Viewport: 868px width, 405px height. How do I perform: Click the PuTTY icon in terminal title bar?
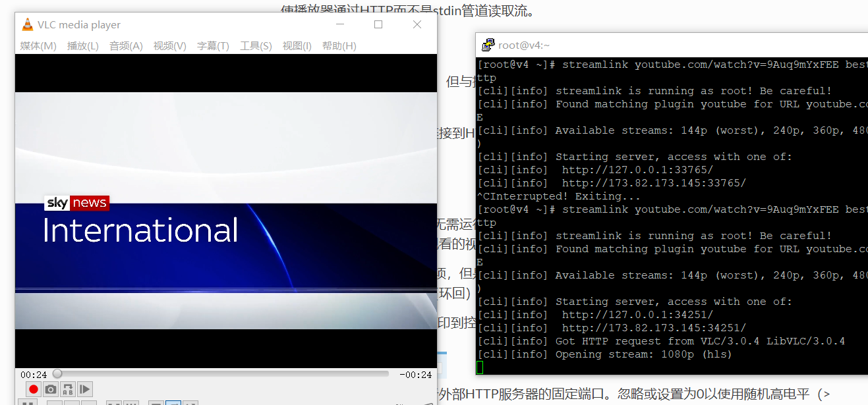pos(488,45)
